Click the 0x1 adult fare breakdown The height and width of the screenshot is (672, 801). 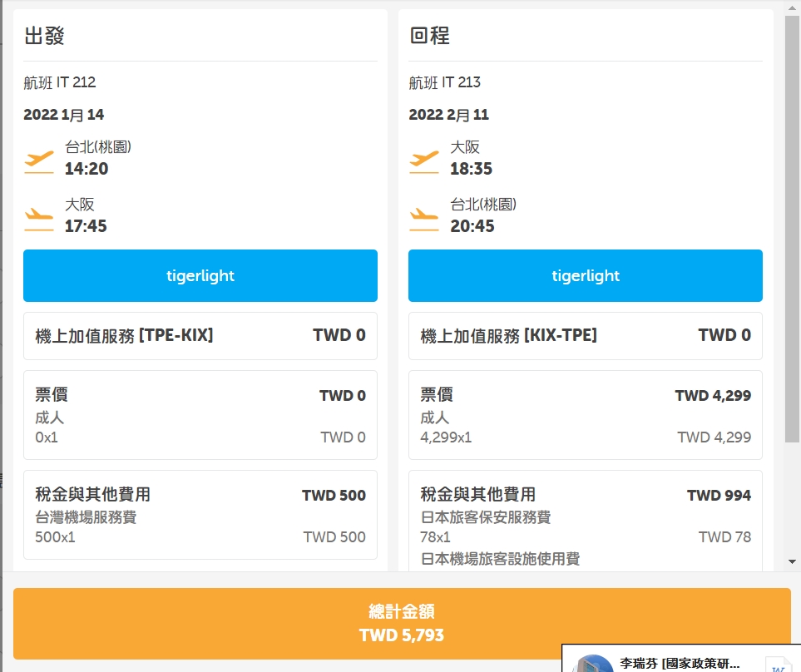tap(47, 437)
